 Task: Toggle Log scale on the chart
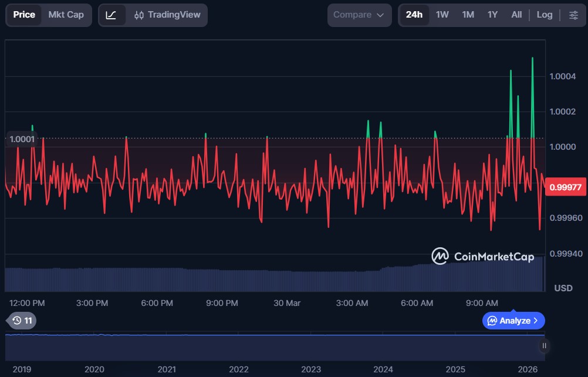point(544,15)
